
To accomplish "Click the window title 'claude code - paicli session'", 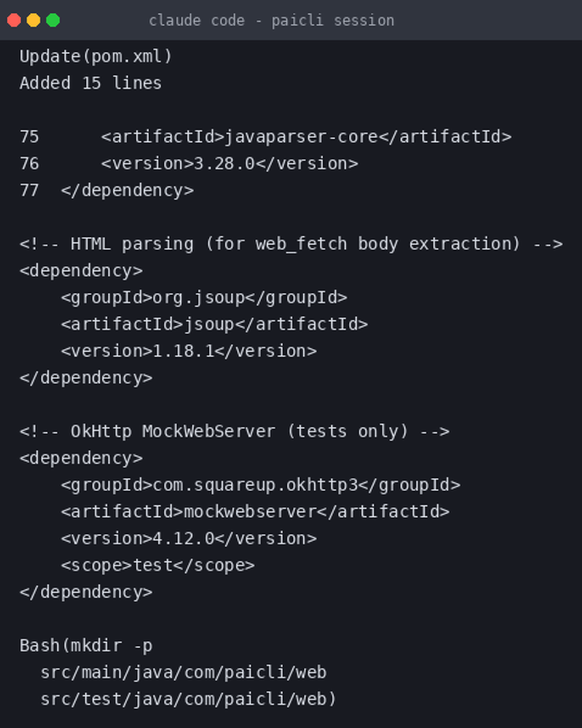I will (272, 21).
